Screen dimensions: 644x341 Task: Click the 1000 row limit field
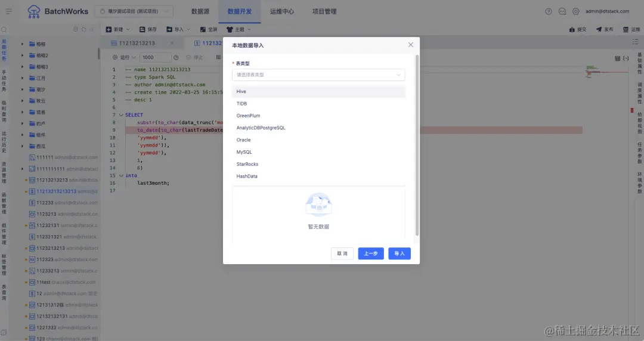tap(155, 57)
